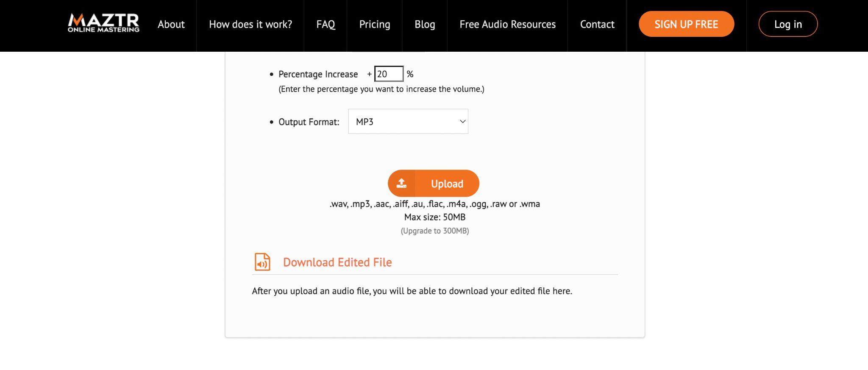This screenshot has width=868, height=370.
Task: Select Pricing in the navigation bar
Action: coord(375,24)
